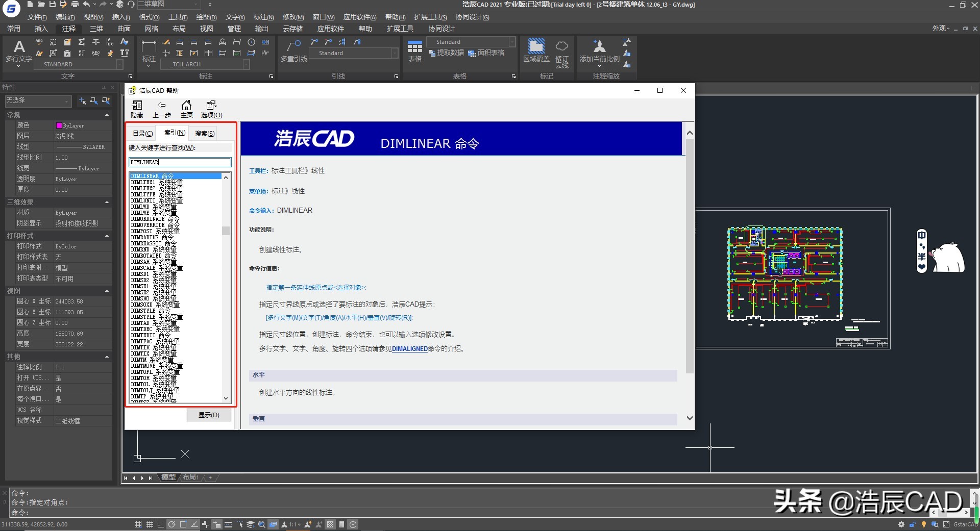Click the Multileader (多重引线) tool

[294, 52]
